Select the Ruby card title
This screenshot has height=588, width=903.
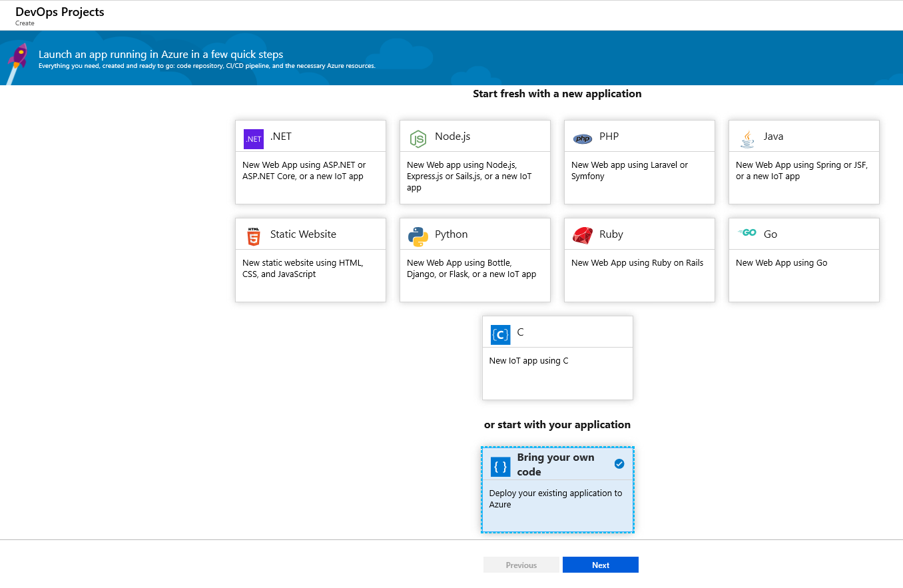(611, 234)
